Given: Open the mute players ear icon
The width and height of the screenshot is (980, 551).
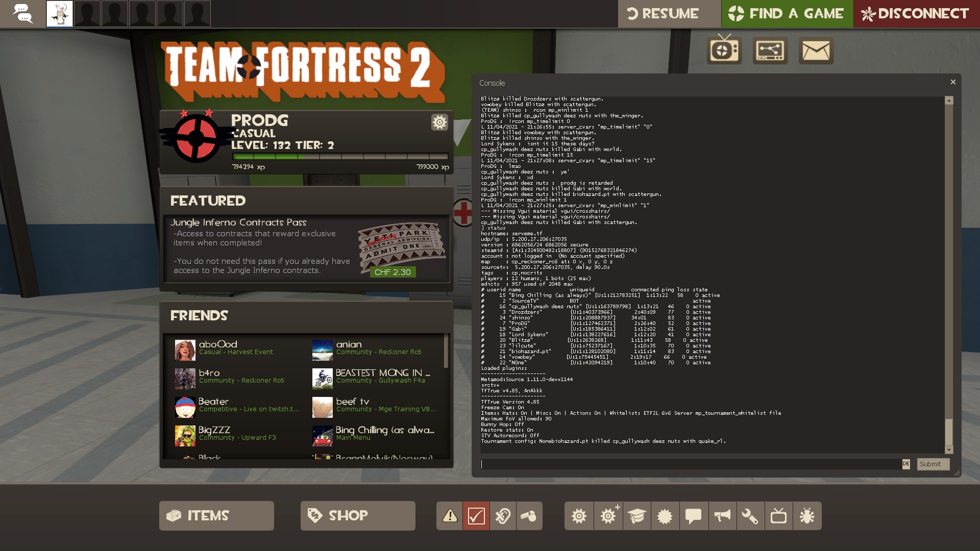Looking at the screenshot, I should click(x=503, y=516).
